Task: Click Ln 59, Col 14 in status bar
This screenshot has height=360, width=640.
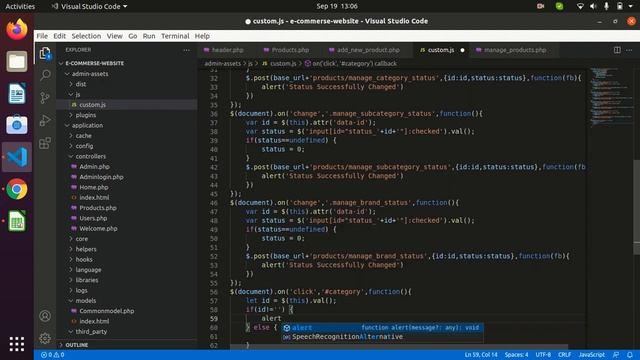Action: (x=481, y=355)
